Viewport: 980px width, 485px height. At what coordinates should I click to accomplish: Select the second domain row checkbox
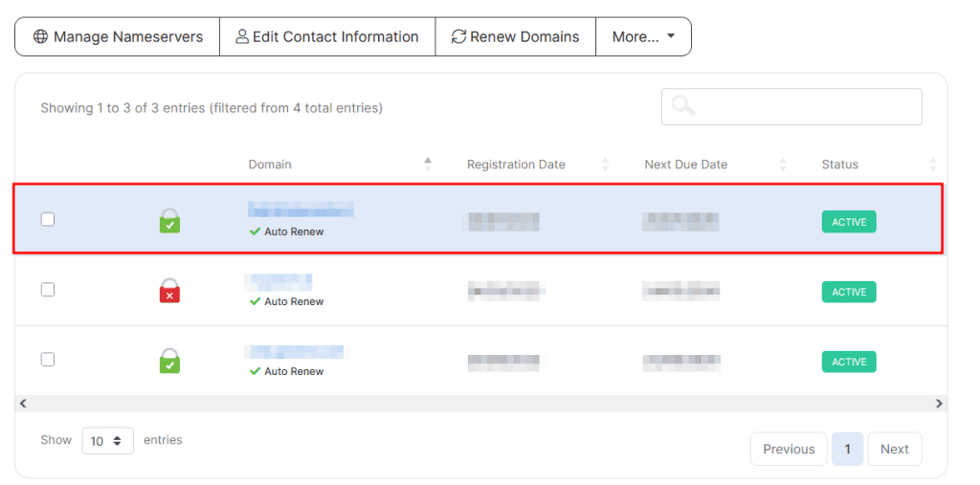coord(48,289)
